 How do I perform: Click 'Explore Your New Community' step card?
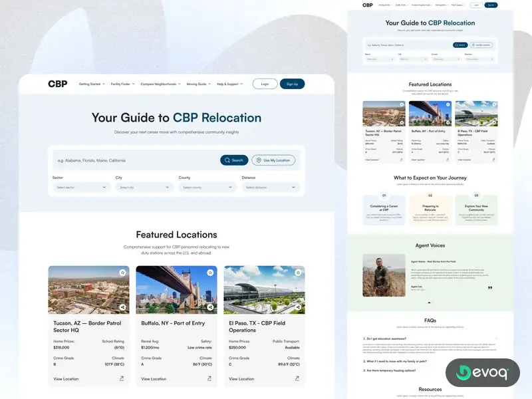(476, 210)
